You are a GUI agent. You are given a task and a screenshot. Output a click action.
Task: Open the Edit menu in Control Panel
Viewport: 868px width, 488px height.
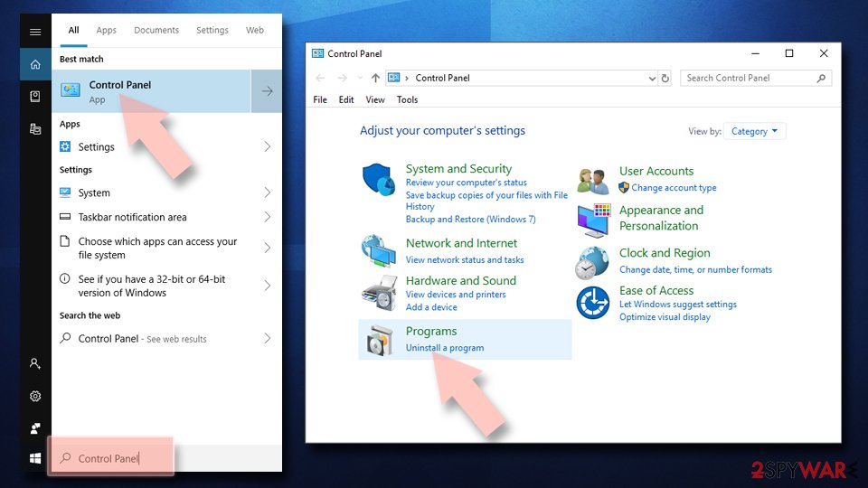coord(346,99)
